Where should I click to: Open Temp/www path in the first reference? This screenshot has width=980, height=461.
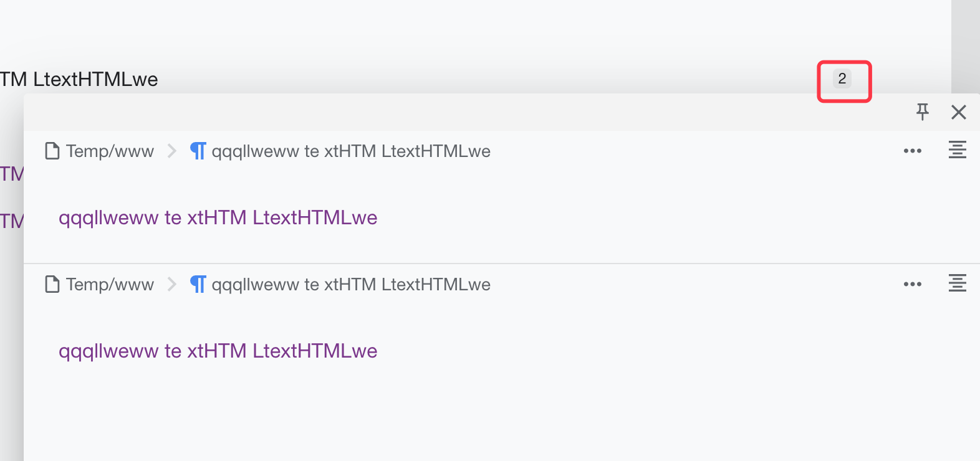(x=110, y=151)
